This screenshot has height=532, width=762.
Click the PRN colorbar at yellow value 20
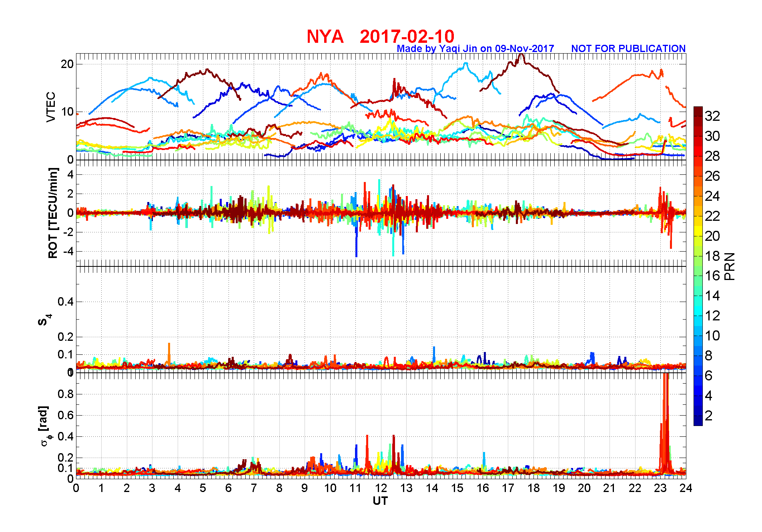pyautogui.click(x=698, y=236)
